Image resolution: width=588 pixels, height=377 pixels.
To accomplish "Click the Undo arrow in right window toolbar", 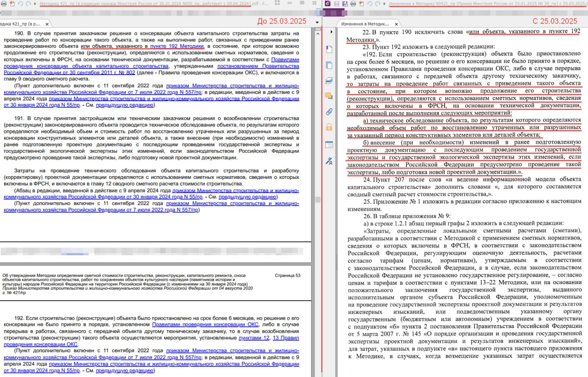I will click(x=370, y=4).
